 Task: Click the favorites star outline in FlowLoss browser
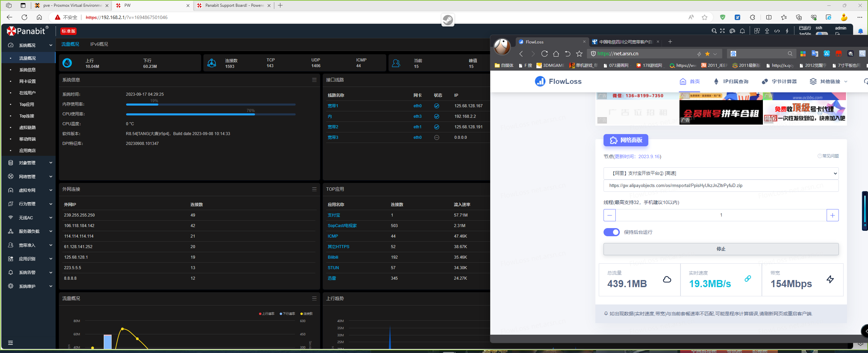click(x=579, y=54)
